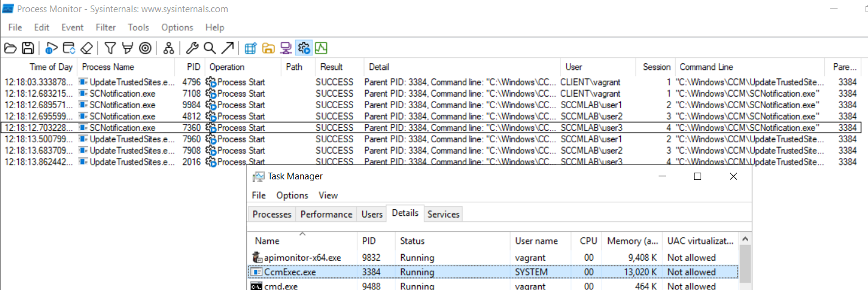Open the Filter funnel icon
This screenshot has height=290, width=868.
coord(110,48)
